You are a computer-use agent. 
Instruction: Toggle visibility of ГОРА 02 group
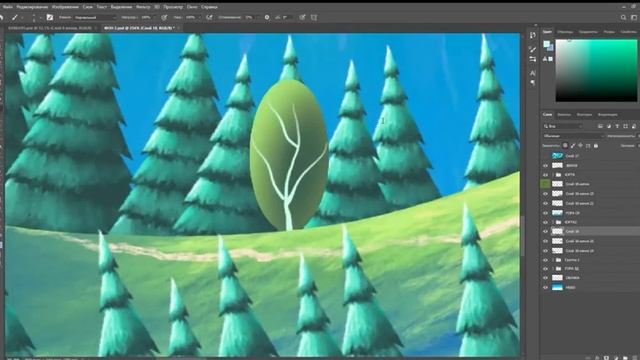click(x=545, y=269)
